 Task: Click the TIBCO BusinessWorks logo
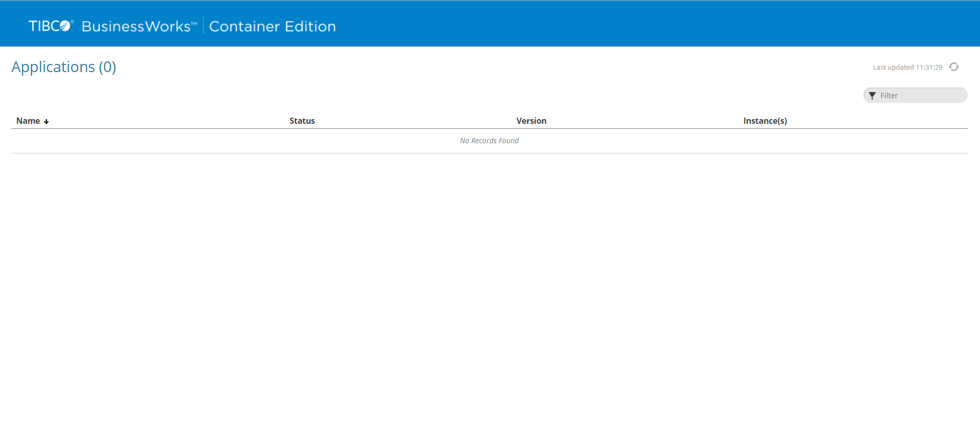pyautogui.click(x=113, y=26)
